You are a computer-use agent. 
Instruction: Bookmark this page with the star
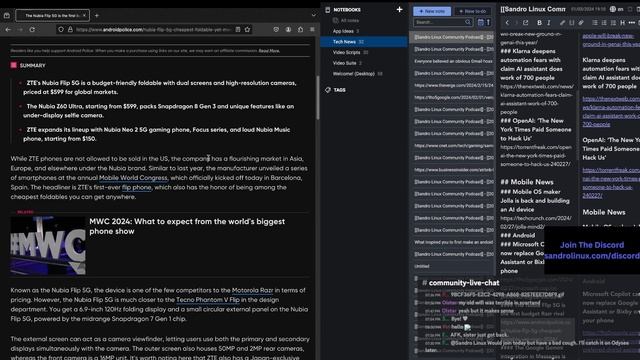pyautogui.click(x=247, y=29)
